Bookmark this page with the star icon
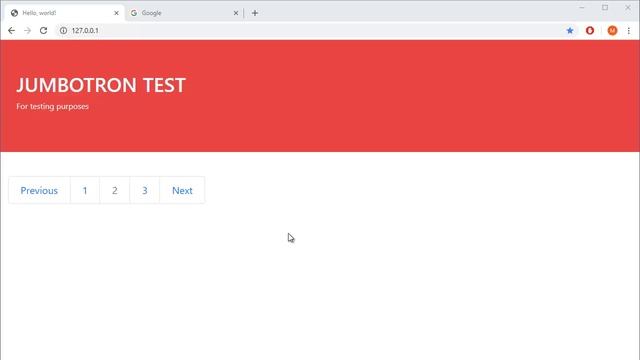The width and height of the screenshot is (640, 360). point(570,31)
